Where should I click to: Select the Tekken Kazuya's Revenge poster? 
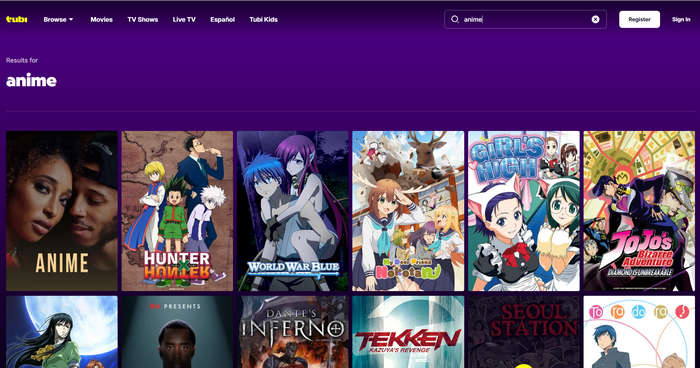[x=408, y=332]
